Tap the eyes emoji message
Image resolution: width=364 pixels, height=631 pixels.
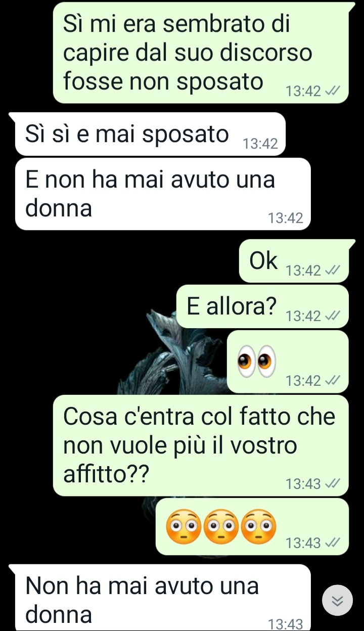pyautogui.click(x=287, y=362)
